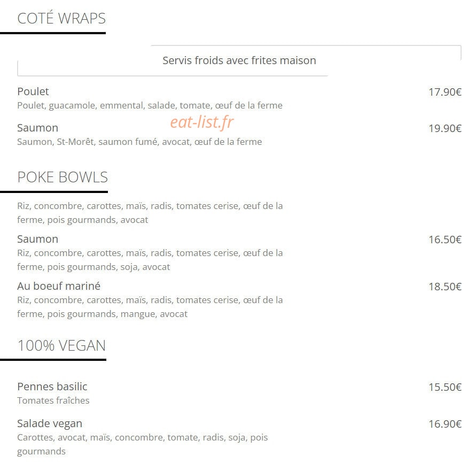
Task: Click the Salade vegan ingredients description
Action: (143, 445)
